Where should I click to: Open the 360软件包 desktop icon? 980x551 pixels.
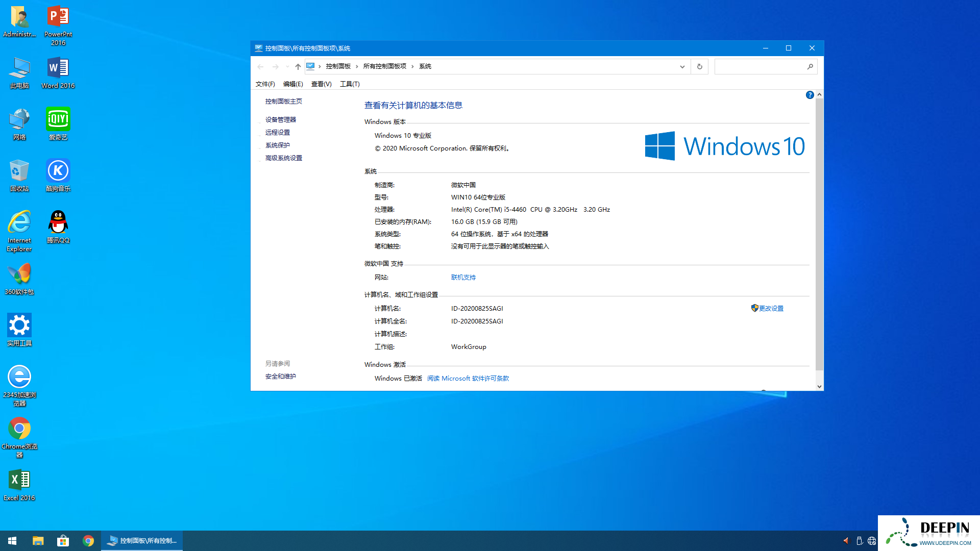click(x=19, y=279)
